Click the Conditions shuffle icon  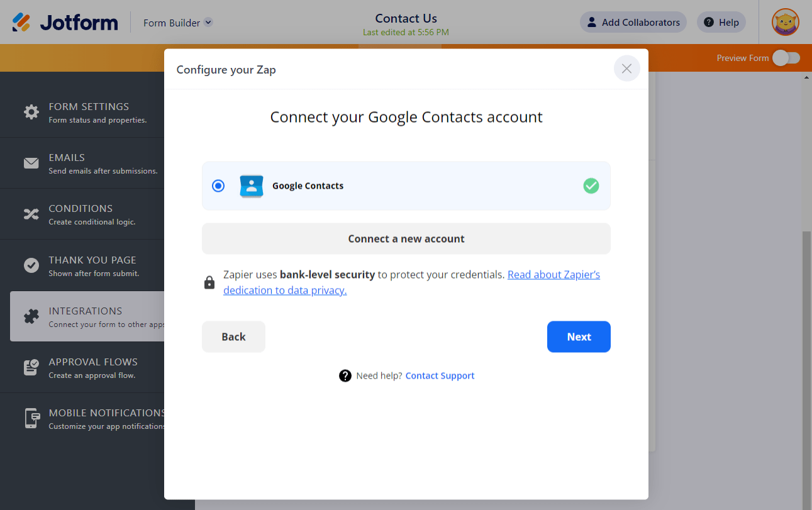coord(31,214)
